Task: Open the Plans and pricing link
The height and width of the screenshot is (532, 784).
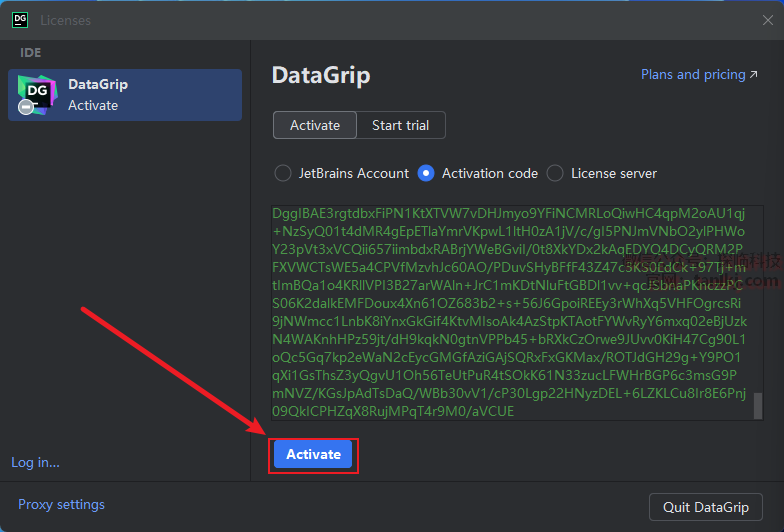Action: point(693,75)
